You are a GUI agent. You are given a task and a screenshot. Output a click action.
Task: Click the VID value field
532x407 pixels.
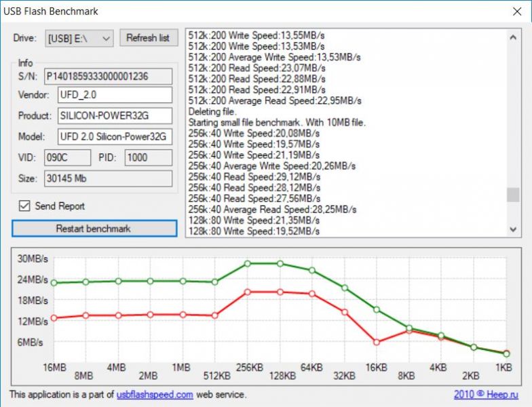click(x=68, y=157)
